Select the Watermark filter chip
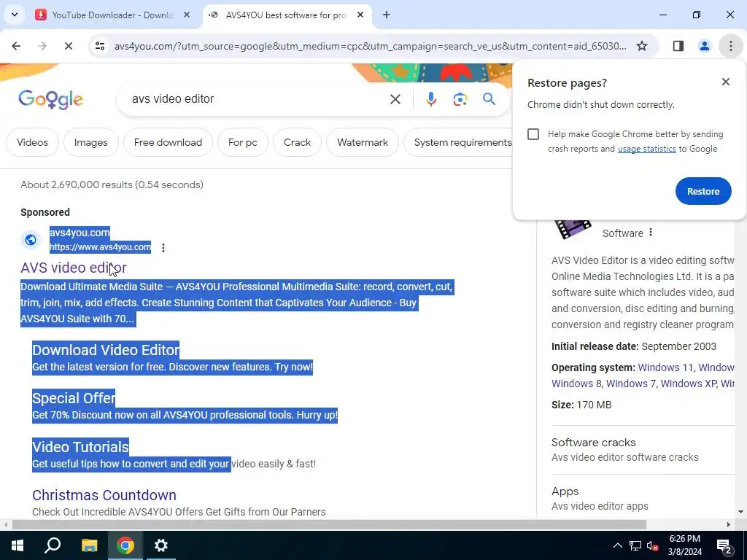747x560 pixels. [x=362, y=142]
